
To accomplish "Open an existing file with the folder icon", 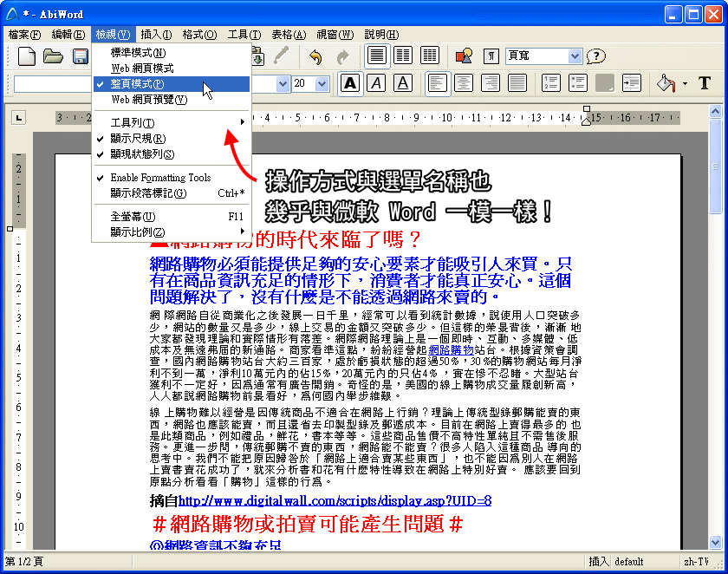I will (53, 56).
